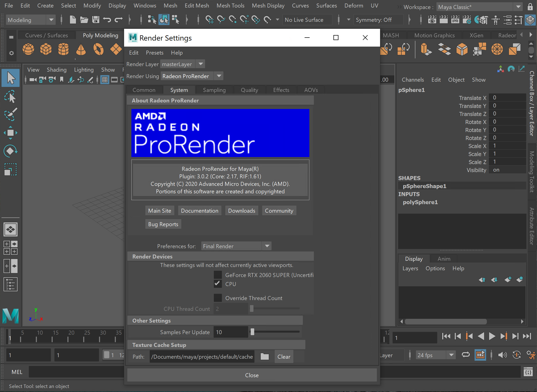Viewport: 537px width, 392px height.
Task: Open the Outliner layout button
Action: click(x=11, y=284)
